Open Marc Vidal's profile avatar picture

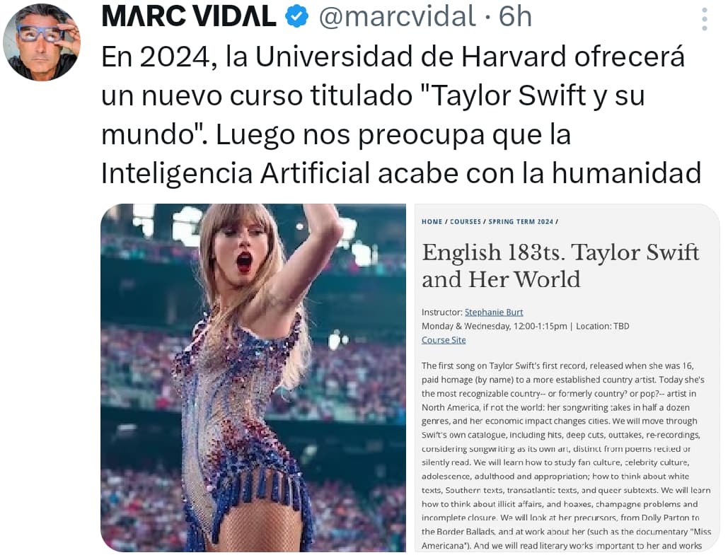(42, 42)
